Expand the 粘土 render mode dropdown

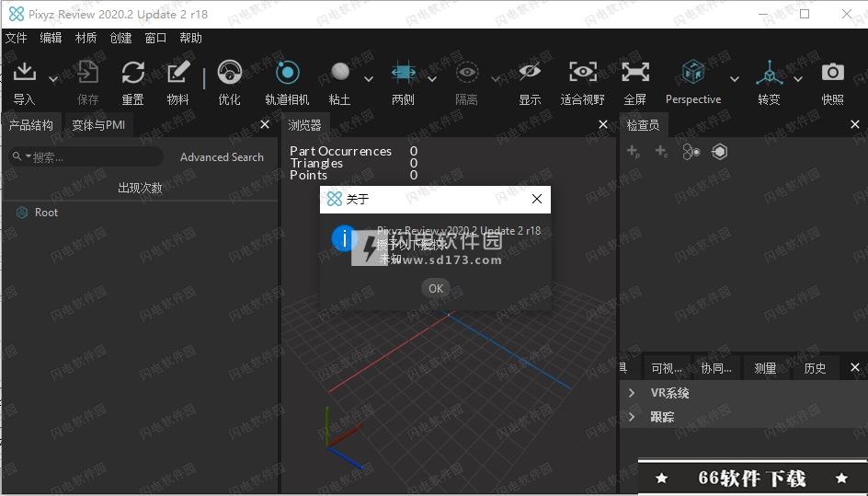coord(368,79)
